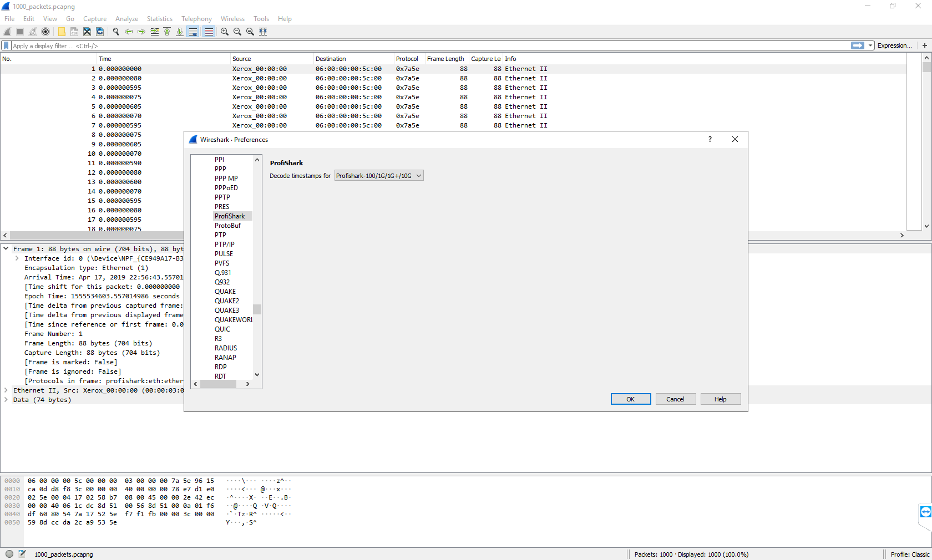
Task: Expand the Data (74 bytes) node
Action: click(6, 400)
